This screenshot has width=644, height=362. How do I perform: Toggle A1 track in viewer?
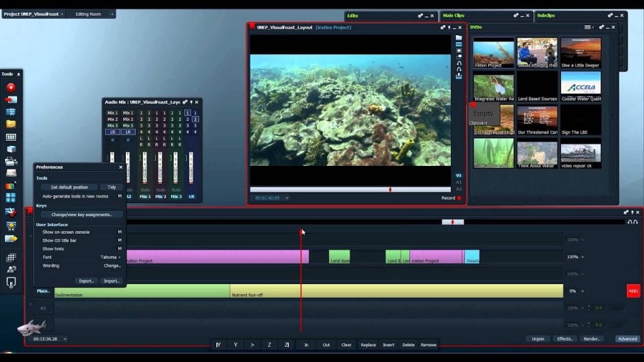[x=458, y=182]
